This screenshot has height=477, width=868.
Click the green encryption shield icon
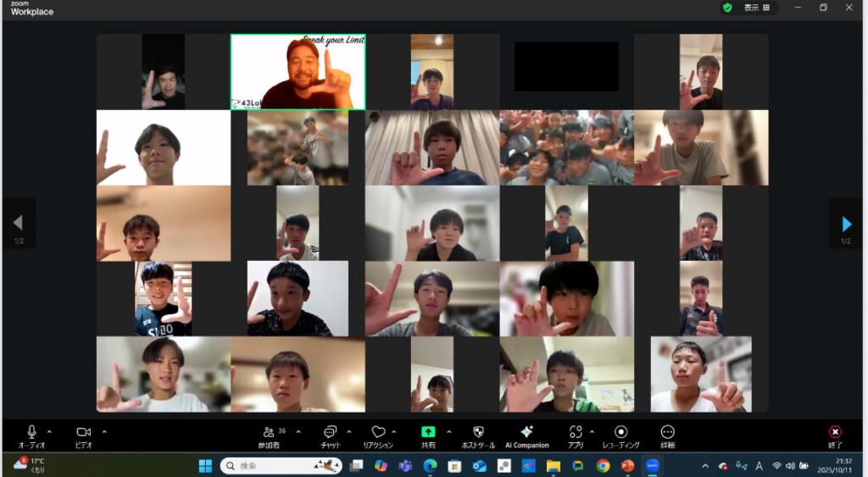click(x=727, y=8)
